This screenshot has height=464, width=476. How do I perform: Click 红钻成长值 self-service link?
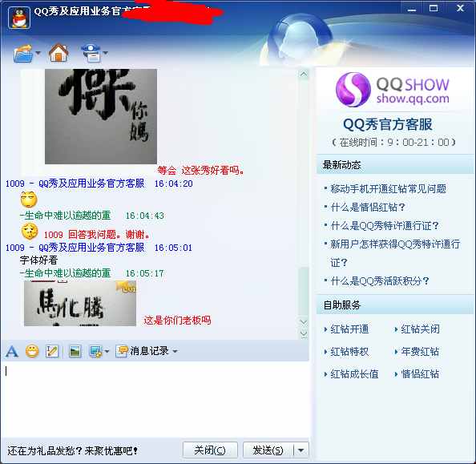(x=354, y=374)
